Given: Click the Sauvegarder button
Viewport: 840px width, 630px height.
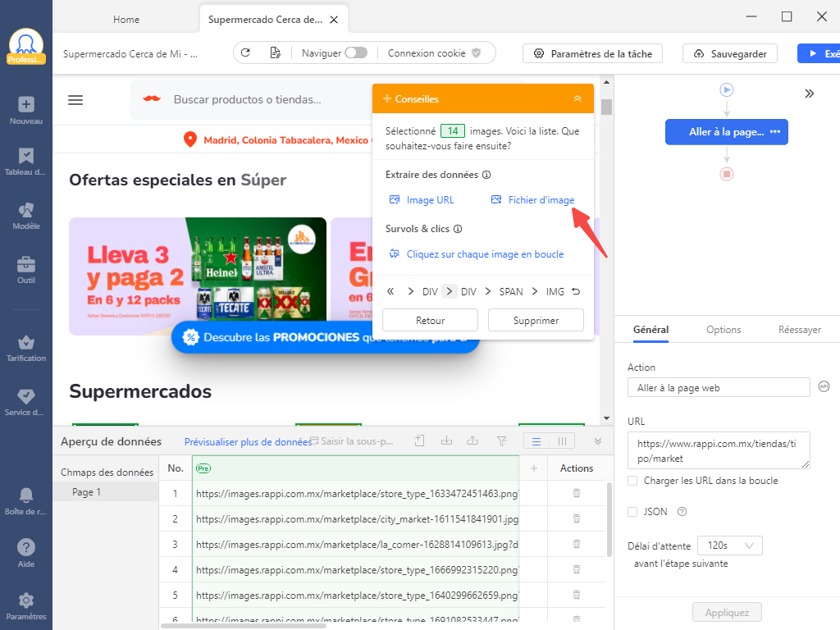Looking at the screenshot, I should click(729, 53).
